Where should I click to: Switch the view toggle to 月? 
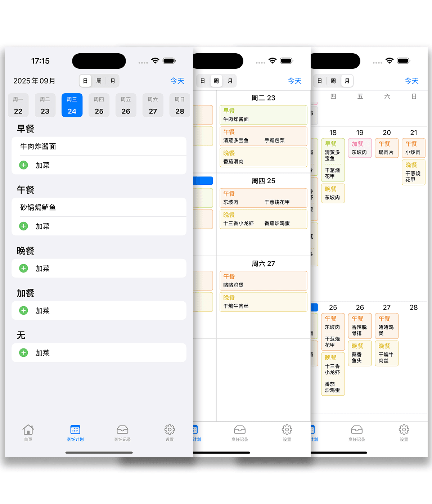(113, 81)
